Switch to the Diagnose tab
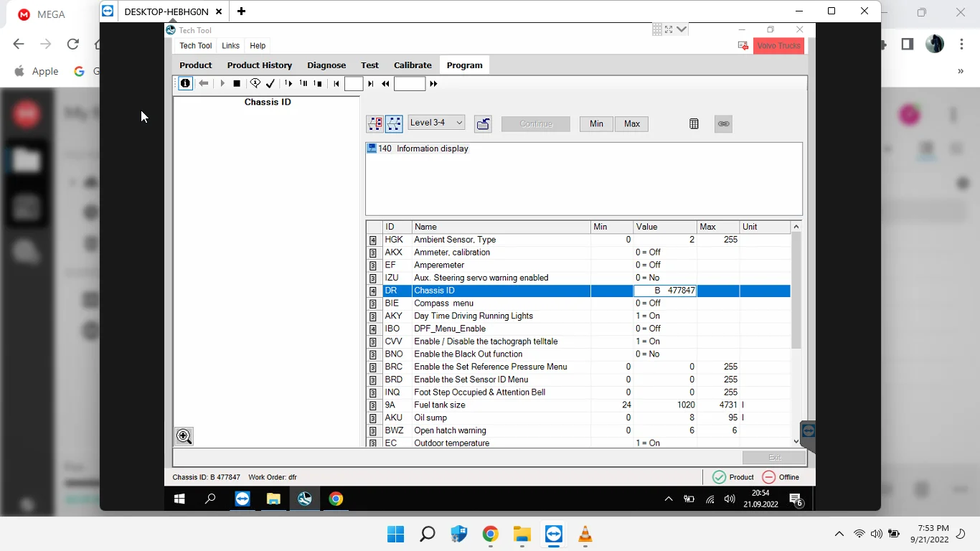This screenshot has height=551, width=980. [x=326, y=65]
